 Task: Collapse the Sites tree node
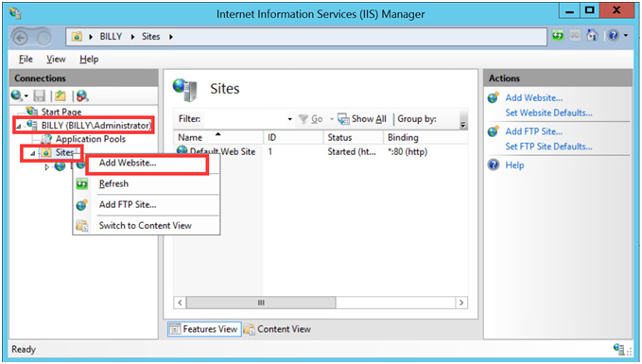[33, 153]
